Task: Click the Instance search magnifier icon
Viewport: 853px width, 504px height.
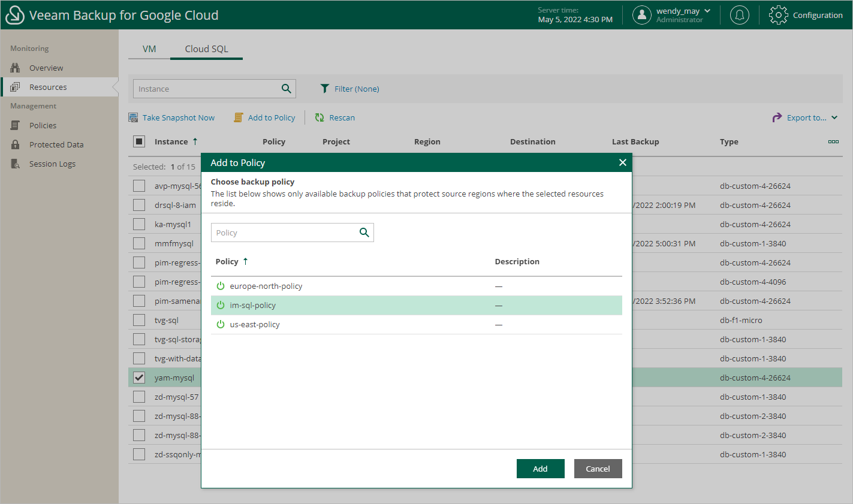Action: [x=287, y=89]
